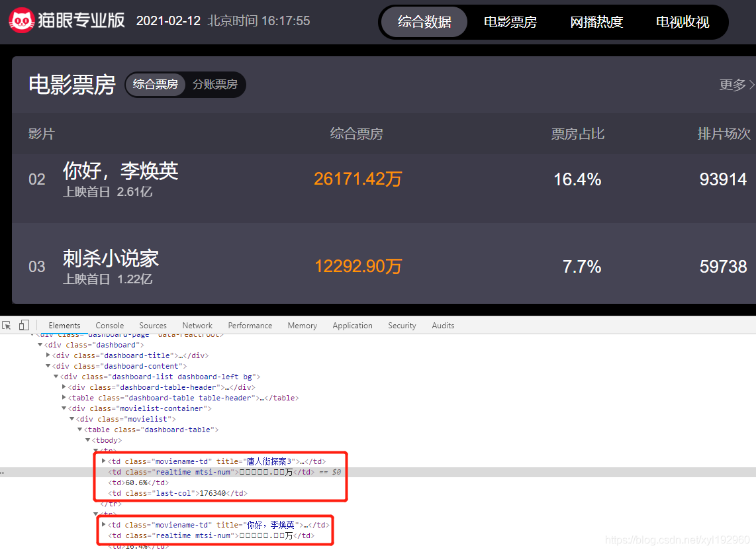Select the 综合票房 toggle option
Screen dimensions: 756x552
coord(156,85)
